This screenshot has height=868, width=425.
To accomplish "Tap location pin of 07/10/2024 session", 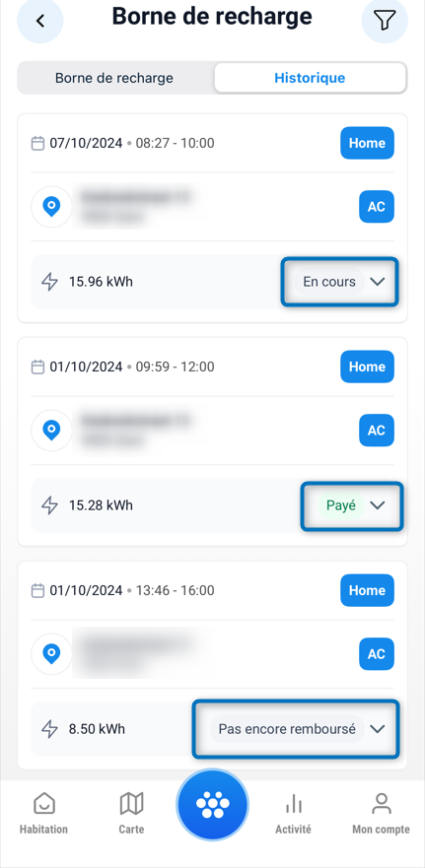I will coord(51,207).
